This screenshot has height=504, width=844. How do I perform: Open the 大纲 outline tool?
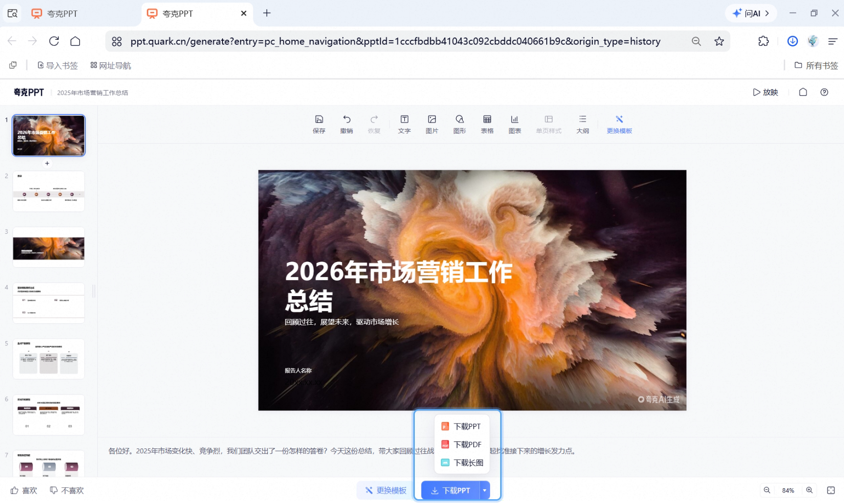point(583,124)
